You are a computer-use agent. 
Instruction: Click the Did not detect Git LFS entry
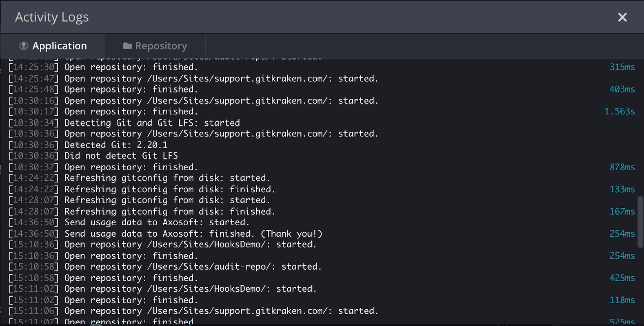(x=121, y=155)
